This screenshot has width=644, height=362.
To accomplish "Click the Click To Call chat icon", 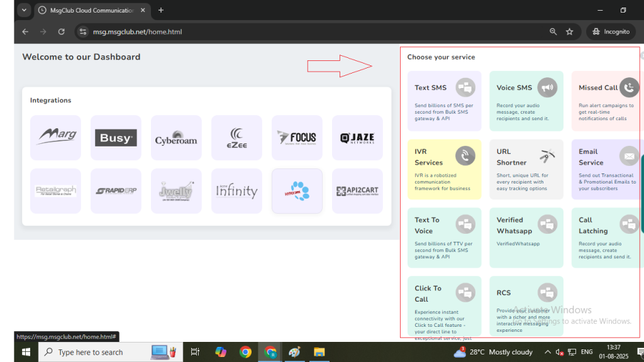I will [465, 293].
